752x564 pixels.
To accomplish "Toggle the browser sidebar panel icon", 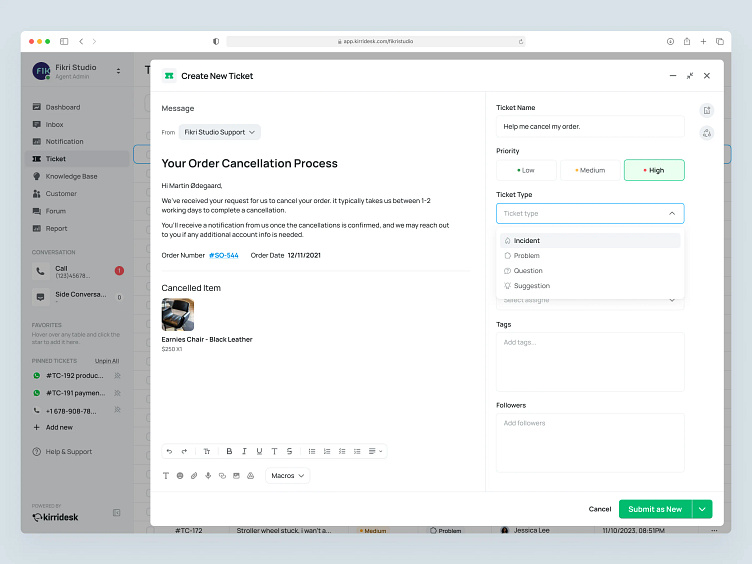I will 64,41.
